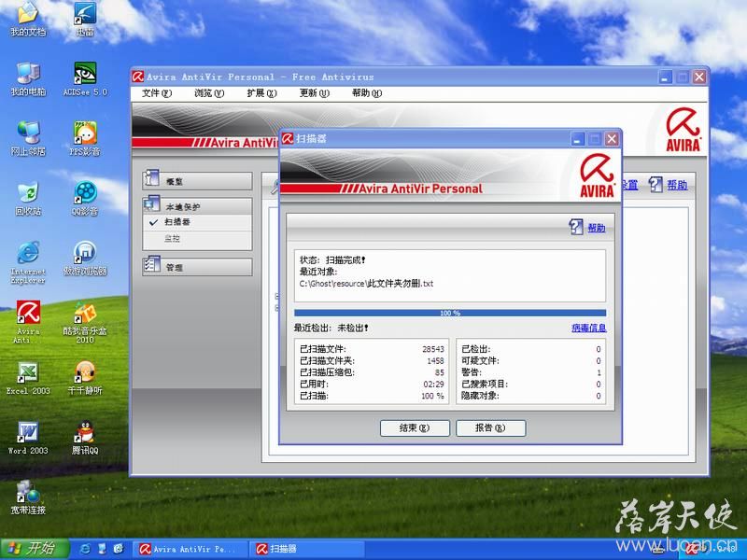
Task: Open the 病毒信息 link
Action: click(x=589, y=328)
